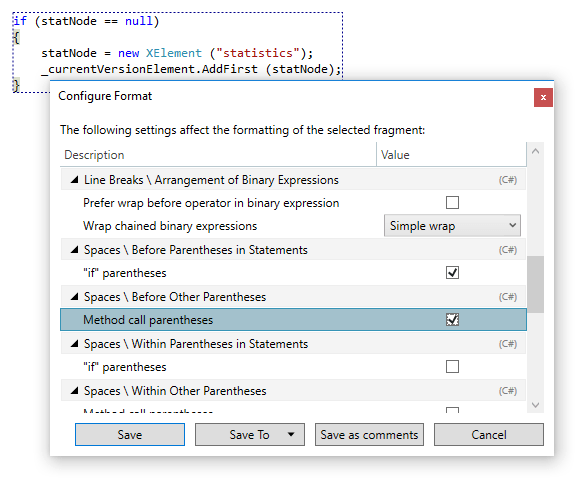Click Save as comments button
The image size is (579, 480).
tap(369, 435)
